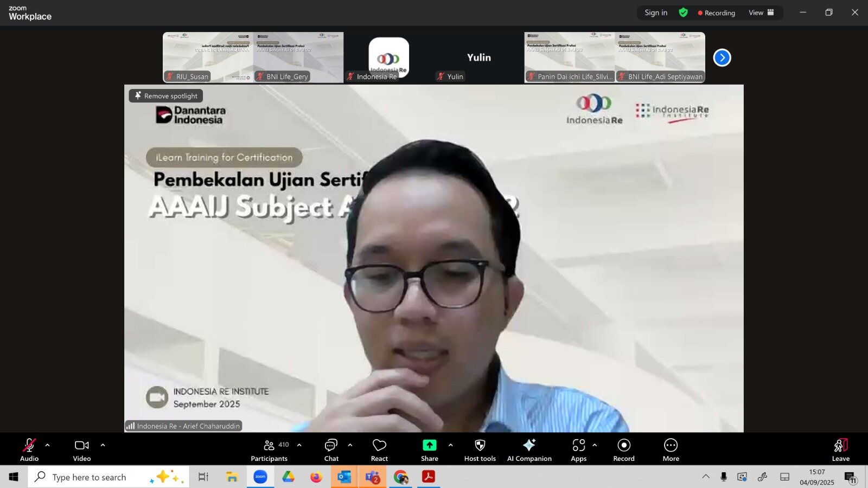Expand the audio settings arrow
Viewport: 868px width, 488px height.
pos(48,445)
